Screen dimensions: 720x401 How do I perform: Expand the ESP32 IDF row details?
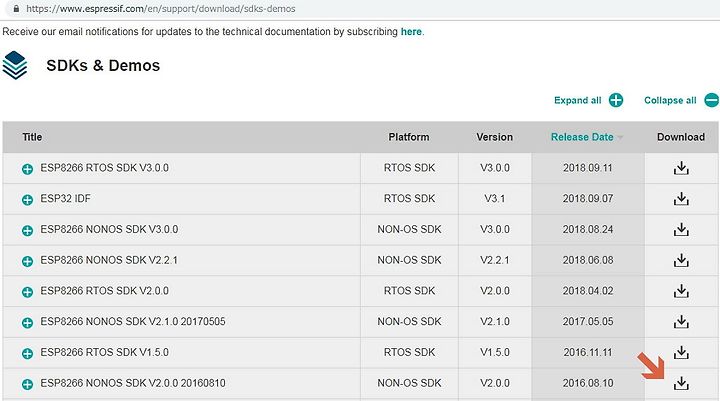coord(28,200)
